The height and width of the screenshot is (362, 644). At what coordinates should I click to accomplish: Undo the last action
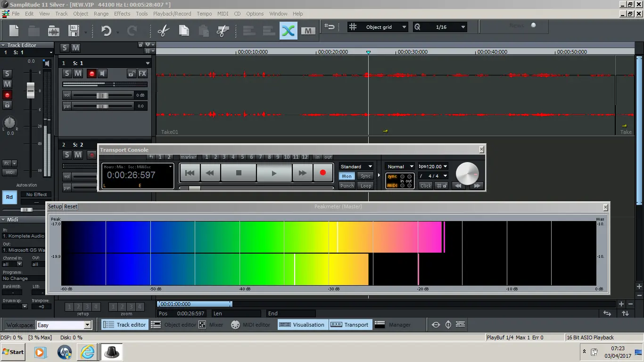pos(106,31)
